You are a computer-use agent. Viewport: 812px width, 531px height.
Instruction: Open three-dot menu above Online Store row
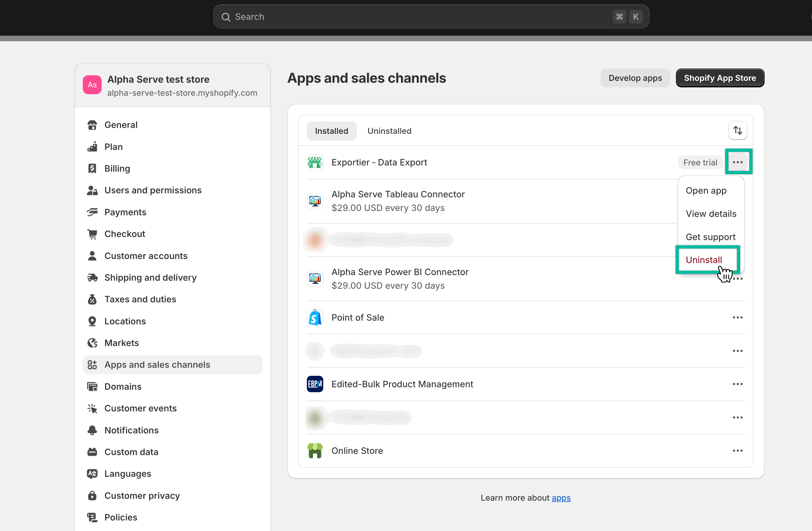(738, 417)
